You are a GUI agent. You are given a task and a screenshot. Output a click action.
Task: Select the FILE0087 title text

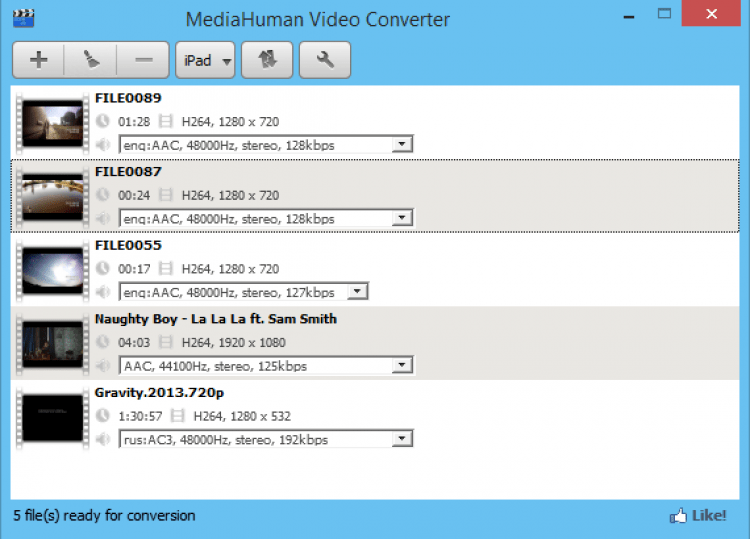click(x=128, y=172)
